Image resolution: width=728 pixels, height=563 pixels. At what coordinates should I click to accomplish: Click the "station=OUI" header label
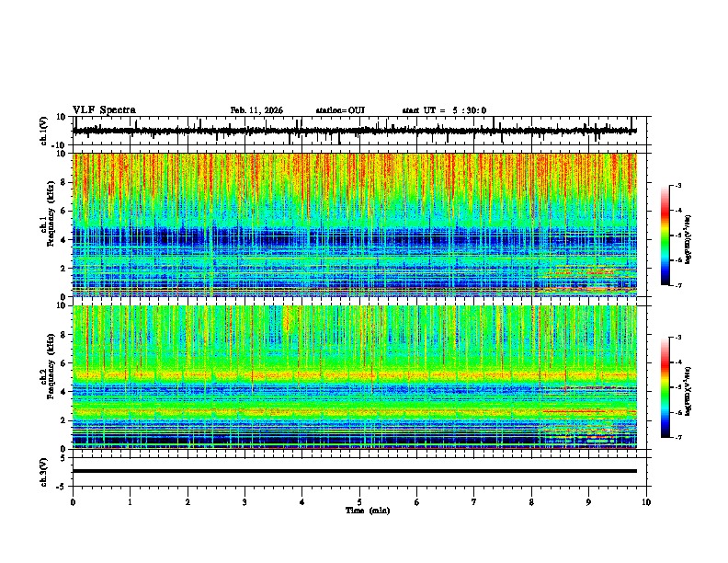(x=340, y=110)
